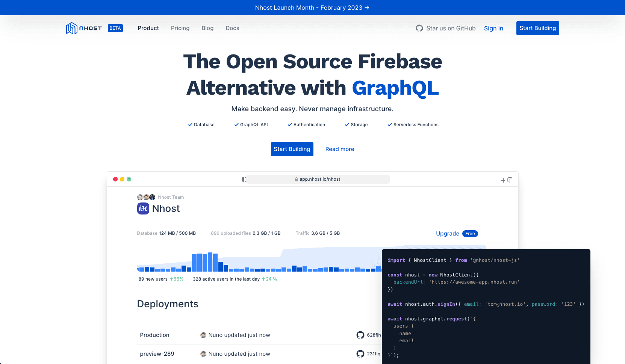The image size is (625, 364).
Task: Click the Read more link
Action: coord(340,149)
